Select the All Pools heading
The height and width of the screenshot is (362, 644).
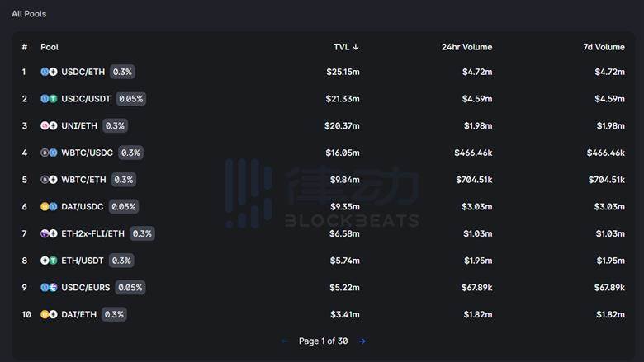(x=29, y=14)
